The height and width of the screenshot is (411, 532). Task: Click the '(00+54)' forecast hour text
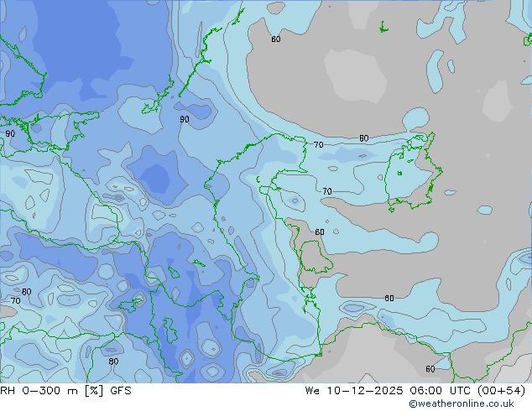[502, 391]
